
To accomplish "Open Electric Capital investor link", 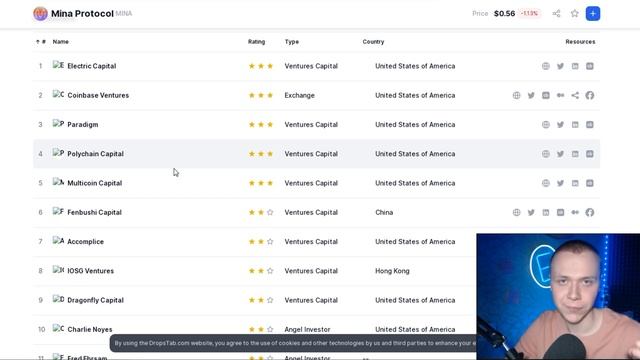I will (x=91, y=66).
